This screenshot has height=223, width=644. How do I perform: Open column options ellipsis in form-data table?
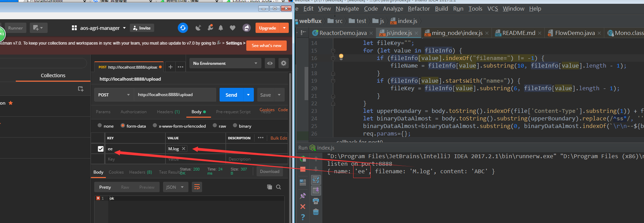click(x=261, y=138)
